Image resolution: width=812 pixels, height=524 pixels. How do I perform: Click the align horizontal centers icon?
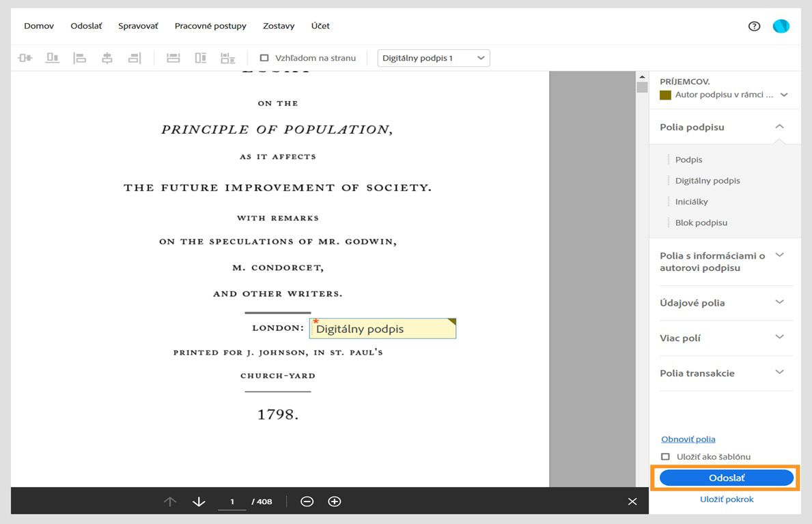click(x=107, y=58)
